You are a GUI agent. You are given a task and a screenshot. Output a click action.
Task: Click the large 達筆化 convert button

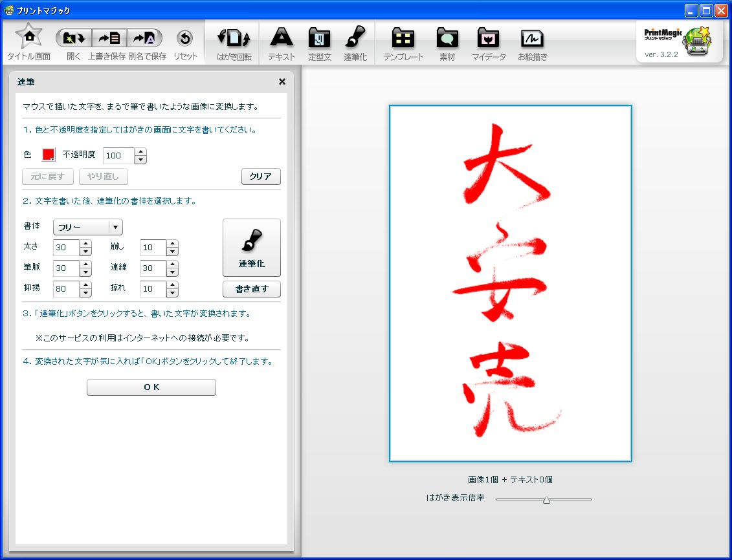coord(251,248)
